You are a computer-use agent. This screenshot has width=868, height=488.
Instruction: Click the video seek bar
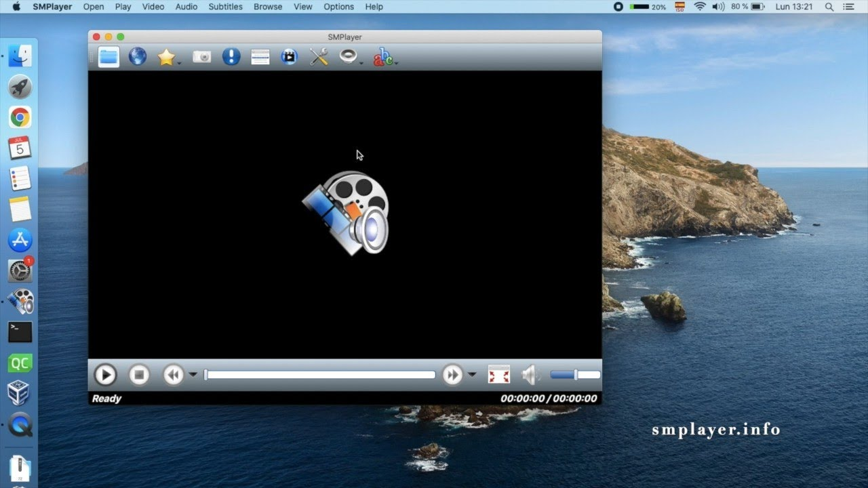tap(319, 375)
